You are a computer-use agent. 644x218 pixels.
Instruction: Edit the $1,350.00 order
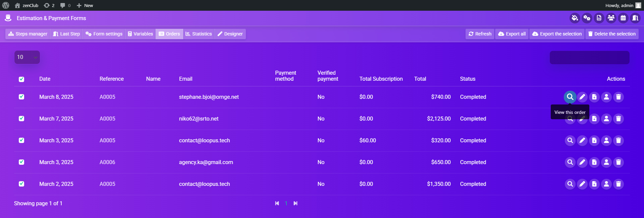[x=582, y=184]
